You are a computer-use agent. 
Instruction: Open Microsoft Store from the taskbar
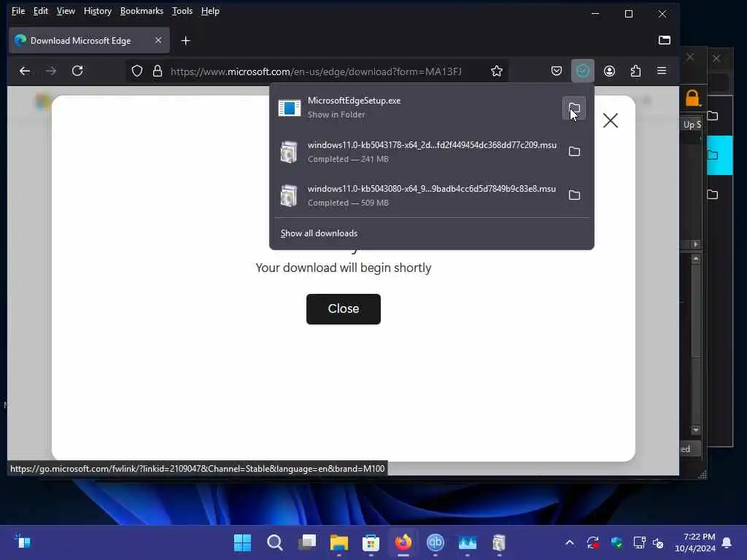tap(371, 542)
